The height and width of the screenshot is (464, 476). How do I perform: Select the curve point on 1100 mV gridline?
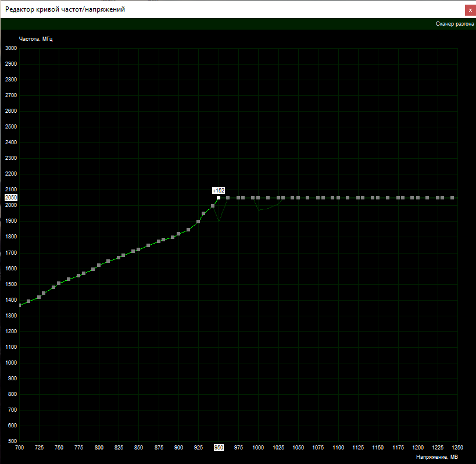click(338, 198)
